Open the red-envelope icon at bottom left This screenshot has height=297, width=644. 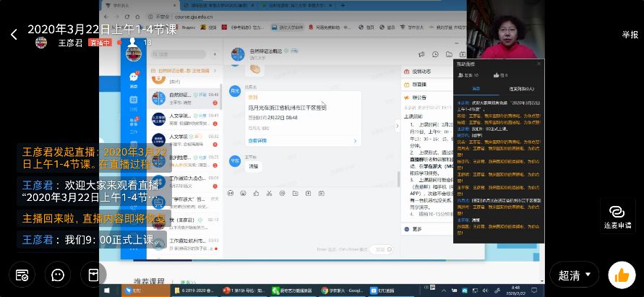(94, 275)
